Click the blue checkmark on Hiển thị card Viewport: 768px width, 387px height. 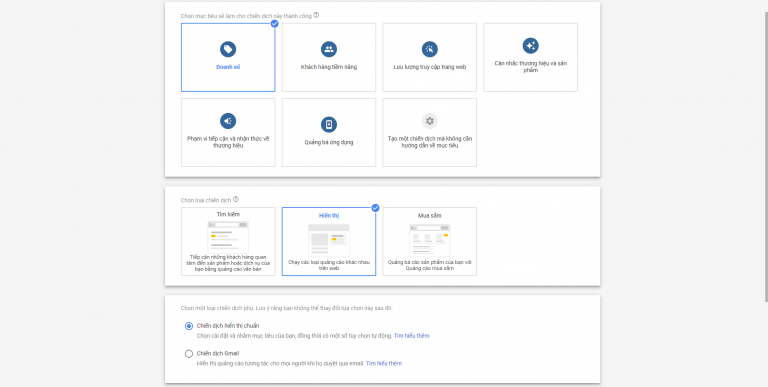click(x=375, y=207)
